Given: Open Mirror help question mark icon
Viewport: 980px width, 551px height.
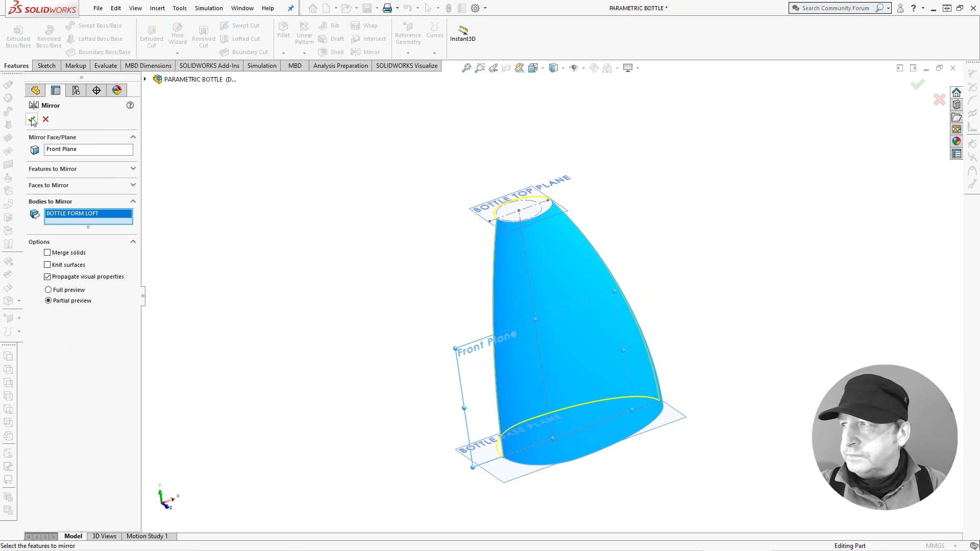Looking at the screenshot, I should [130, 105].
